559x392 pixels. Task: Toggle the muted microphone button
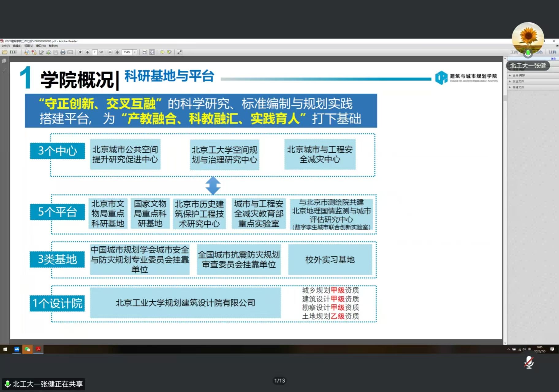529,363
